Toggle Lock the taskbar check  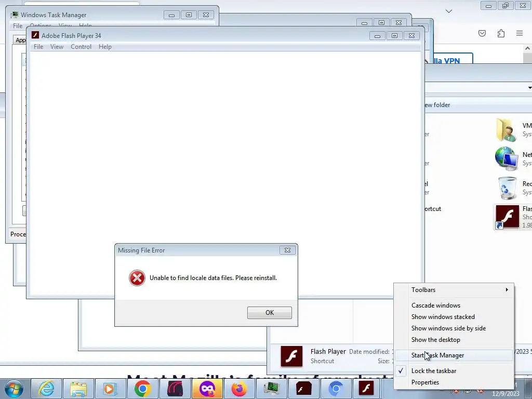coord(454,371)
